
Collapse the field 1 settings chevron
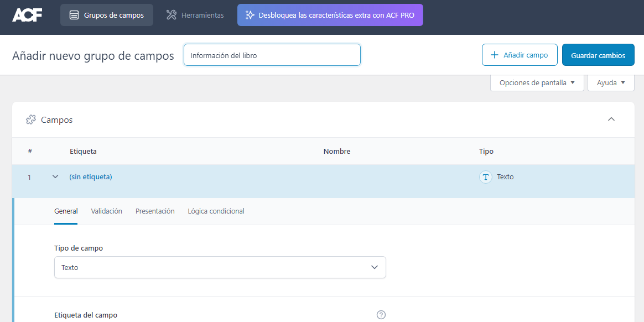pyautogui.click(x=55, y=176)
